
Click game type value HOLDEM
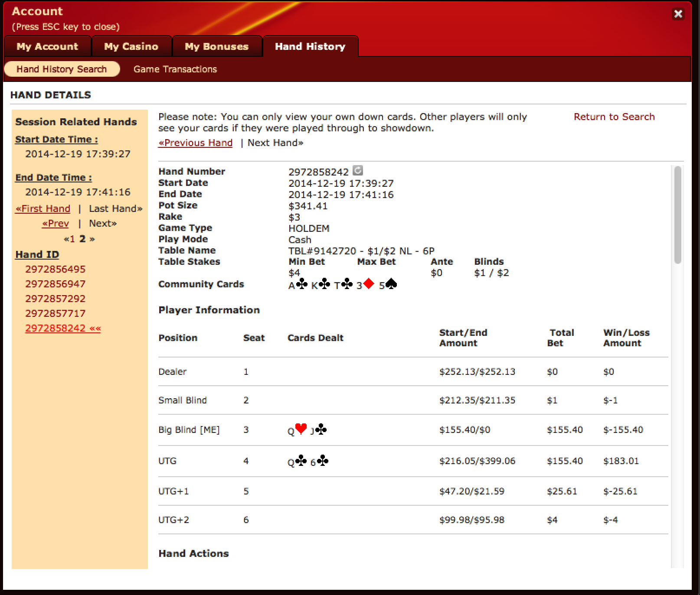point(309,228)
